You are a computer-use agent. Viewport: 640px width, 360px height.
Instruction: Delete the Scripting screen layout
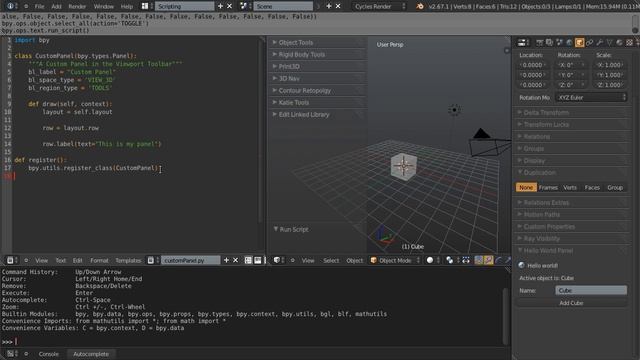229,6
